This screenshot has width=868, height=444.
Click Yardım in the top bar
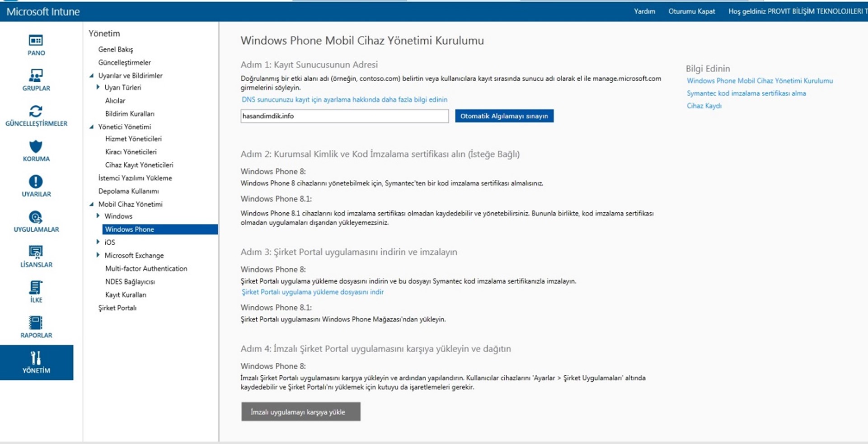tap(644, 11)
